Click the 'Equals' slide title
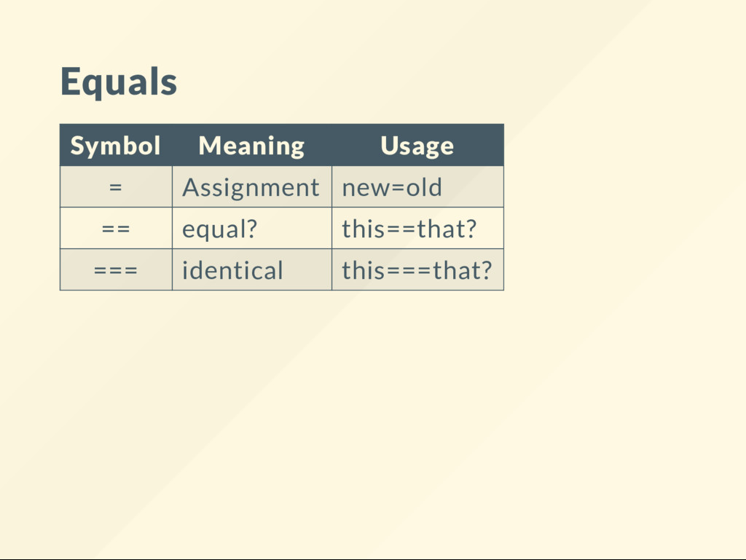Image resolution: width=746 pixels, height=560 pixels. [119, 82]
